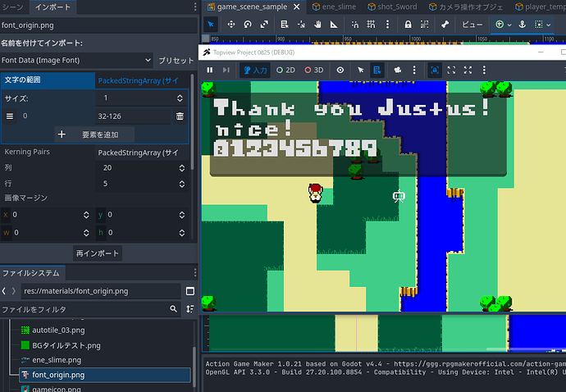
Task: Toggle grid snapping icon
Action: [371, 25]
